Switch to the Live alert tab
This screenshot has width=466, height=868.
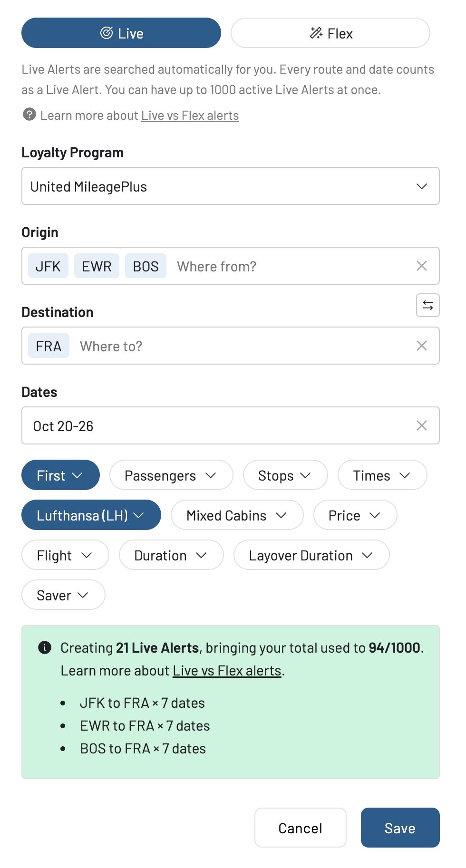pyautogui.click(x=121, y=33)
